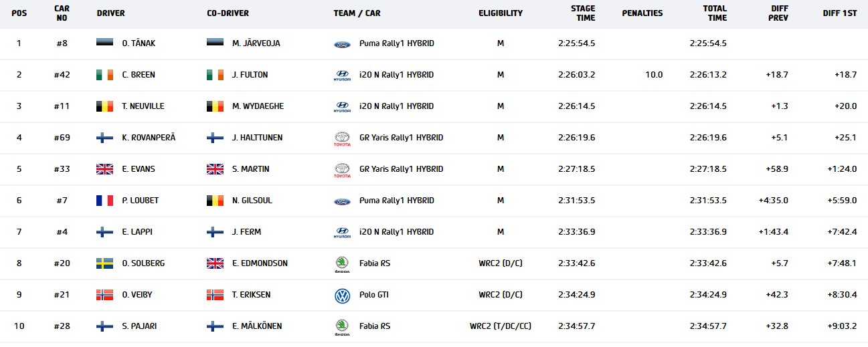
Task: Click the UK flag beside co-driver S. Martin
Action: coord(215,169)
